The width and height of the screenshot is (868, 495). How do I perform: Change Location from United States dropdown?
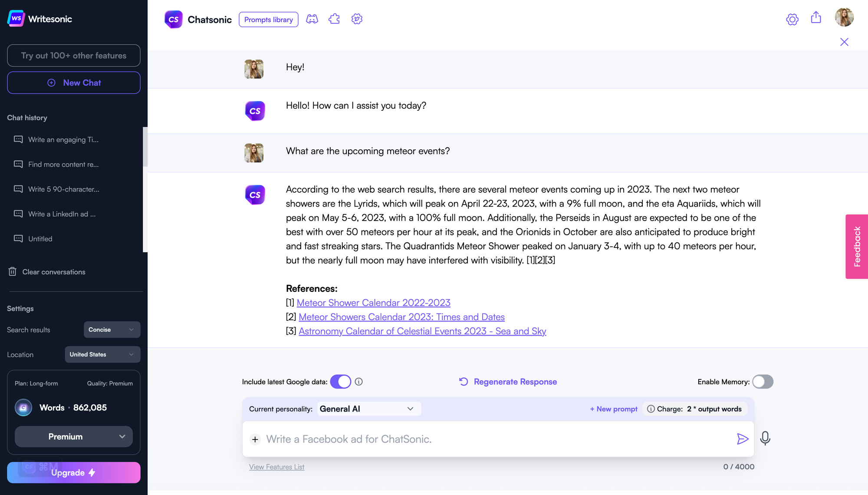tap(102, 354)
